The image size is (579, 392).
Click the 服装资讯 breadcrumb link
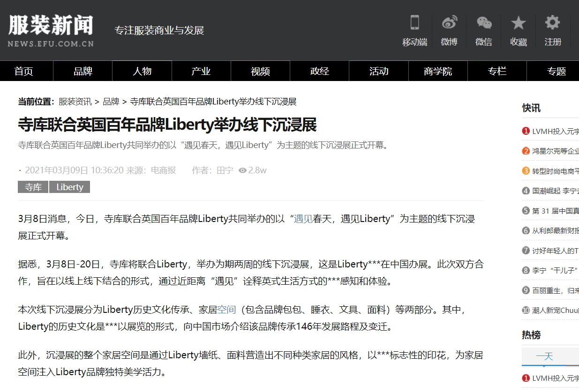[75, 102]
